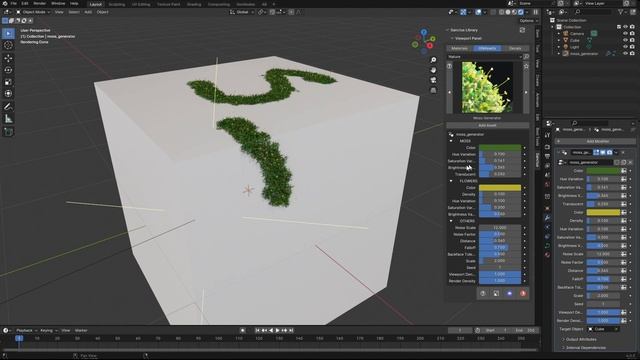Open the File menu
The height and width of the screenshot is (360, 640).
coord(13,3)
